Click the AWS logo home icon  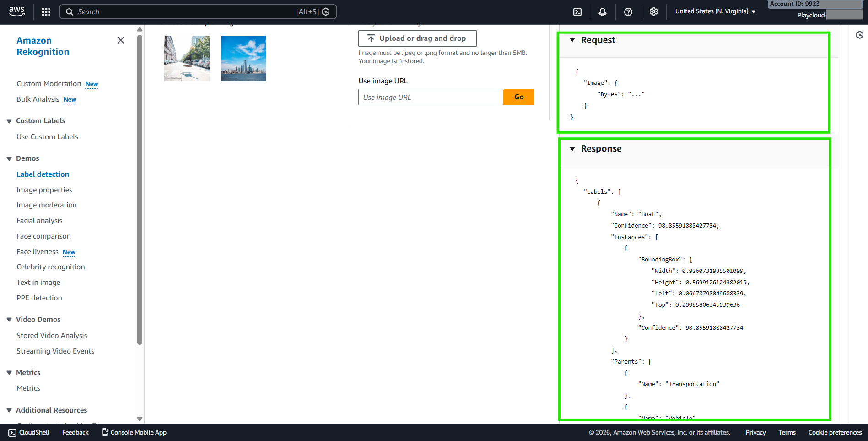(17, 11)
